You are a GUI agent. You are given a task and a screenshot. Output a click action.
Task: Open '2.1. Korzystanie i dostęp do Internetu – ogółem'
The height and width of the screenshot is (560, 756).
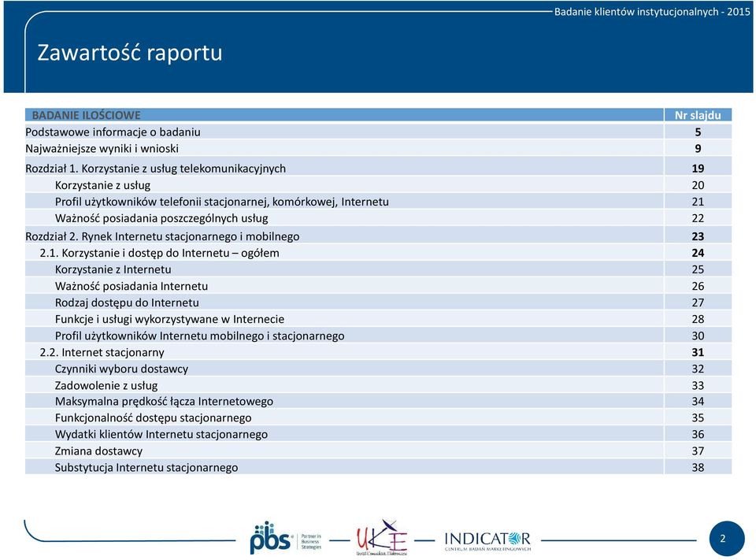[x=160, y=253]
